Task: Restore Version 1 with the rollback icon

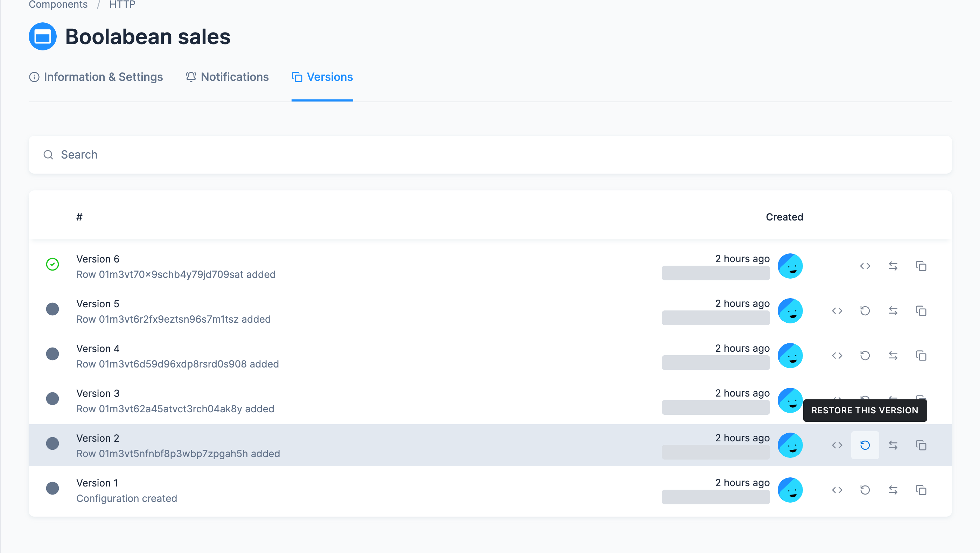Action: tap(865, 490)
